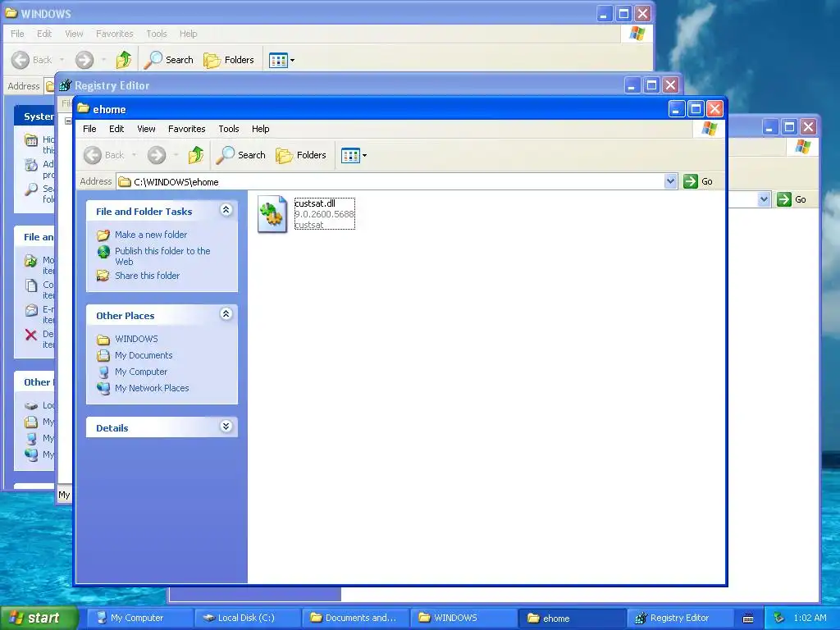
Task: Toggle Folders pane in ehome toolbar
Action: [x=301, y=155]
